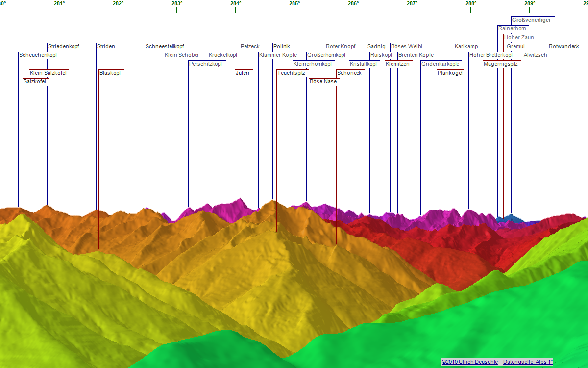This screenshot has height=368, width=588.
Task: Pick the Blaskopf peak label
Action: [x=110, y=73]
